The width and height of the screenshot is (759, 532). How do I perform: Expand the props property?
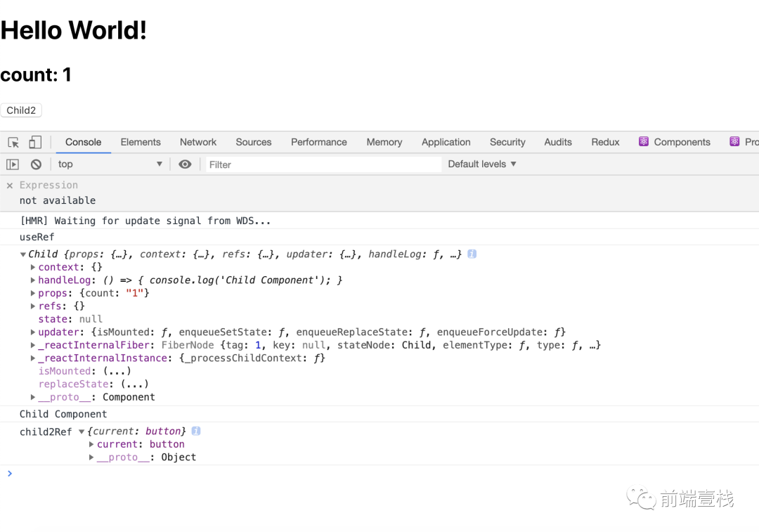[x=33, y=293]
